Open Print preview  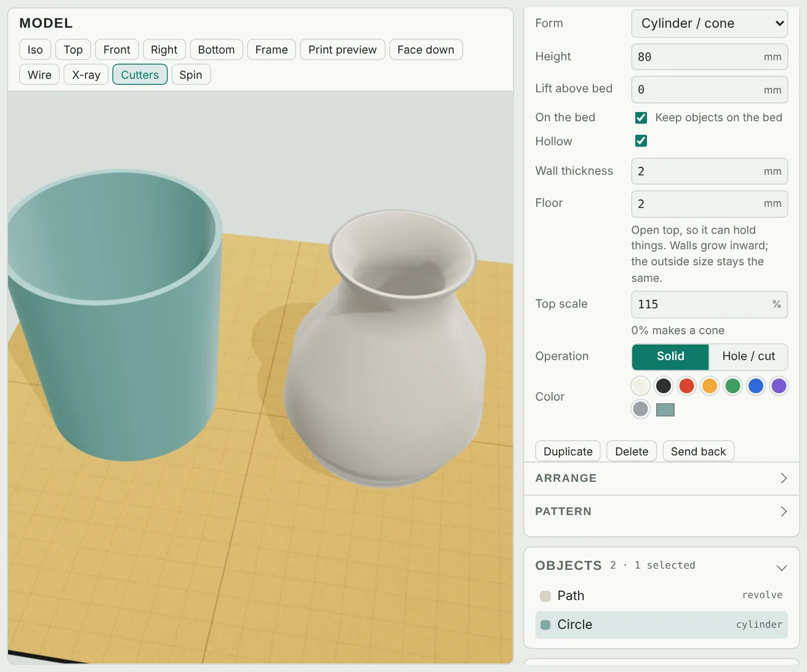point(342,50)
